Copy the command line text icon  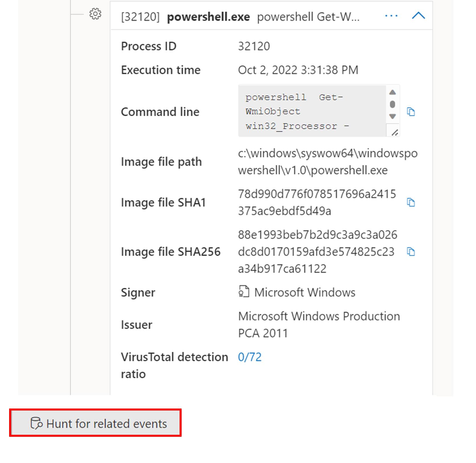411,112
